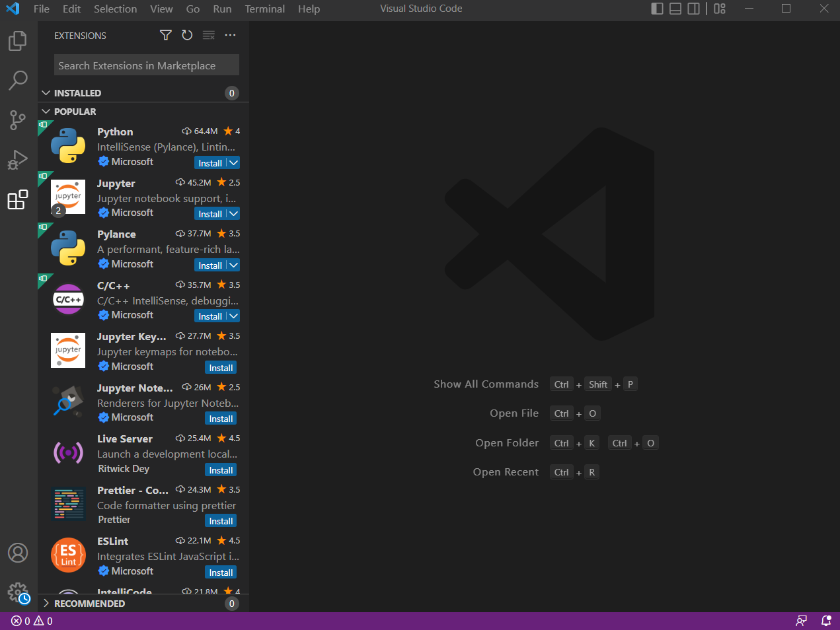
Task: Install the C/C++ extension
Action: (x=210, y=316)
